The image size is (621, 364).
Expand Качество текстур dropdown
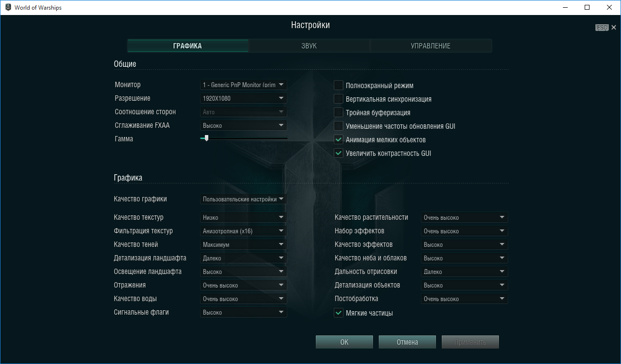[244, 217]
